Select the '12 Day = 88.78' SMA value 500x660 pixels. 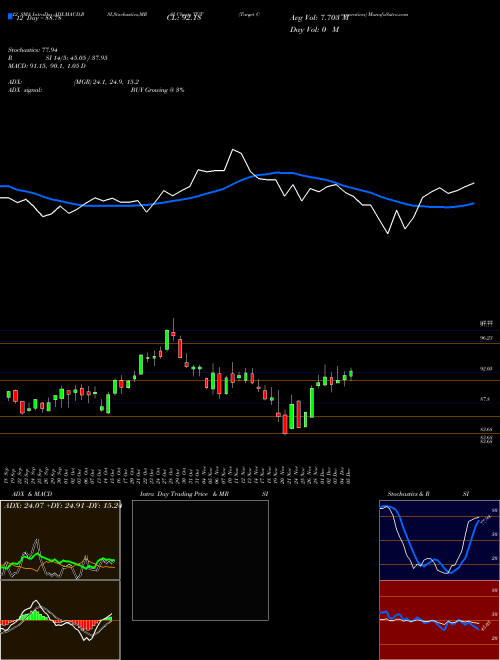pyautogui.click(x=38, y=18)
